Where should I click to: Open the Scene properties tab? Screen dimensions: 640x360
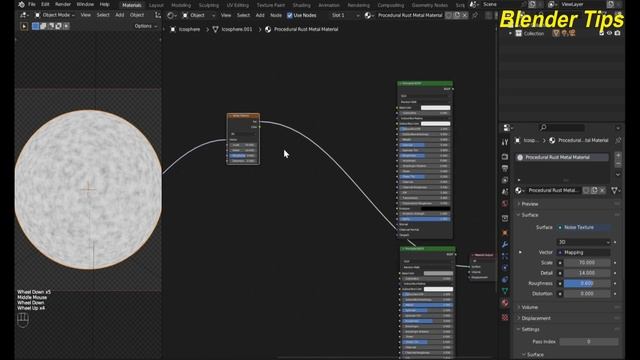tap(505, 191)
